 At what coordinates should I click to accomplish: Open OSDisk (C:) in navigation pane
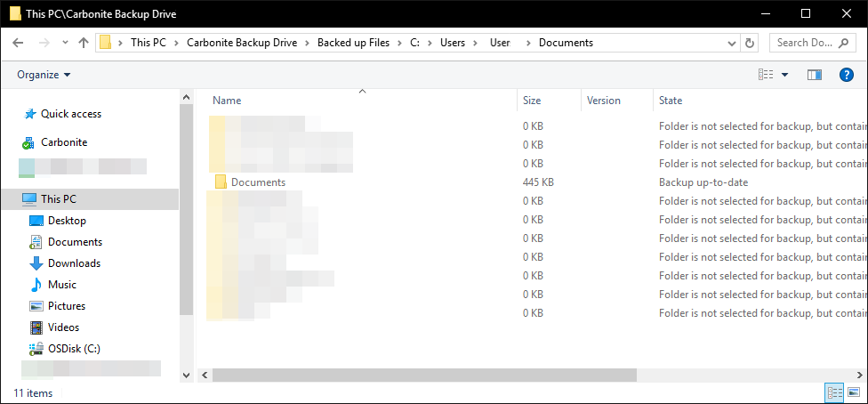click(x=74, y=349)
